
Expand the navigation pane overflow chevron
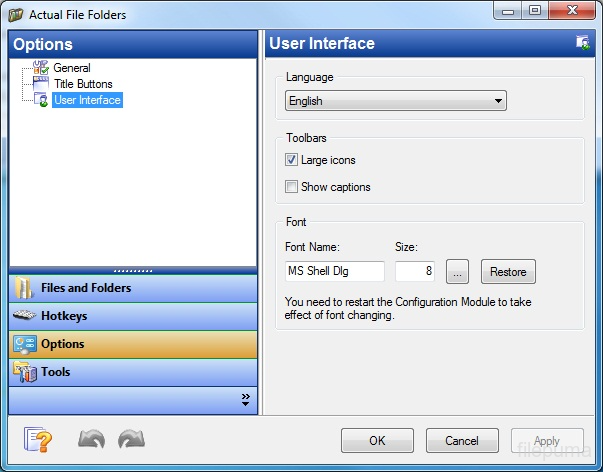(246, 399)
